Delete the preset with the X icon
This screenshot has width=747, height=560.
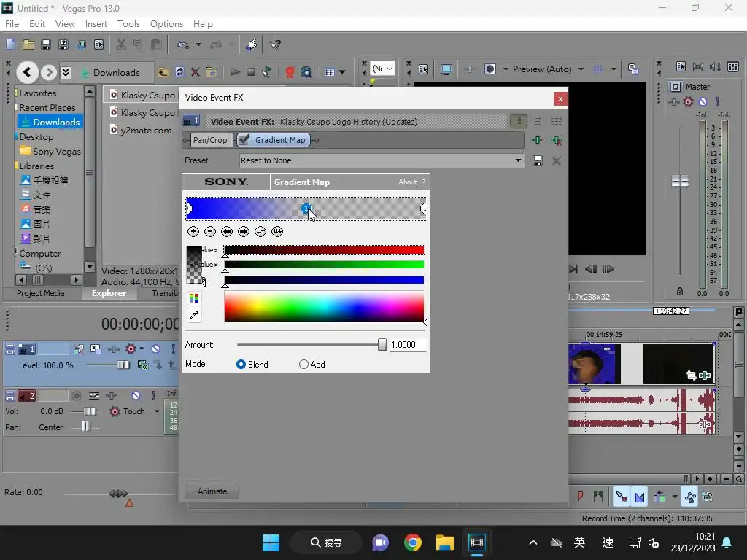tap(557, 160)
